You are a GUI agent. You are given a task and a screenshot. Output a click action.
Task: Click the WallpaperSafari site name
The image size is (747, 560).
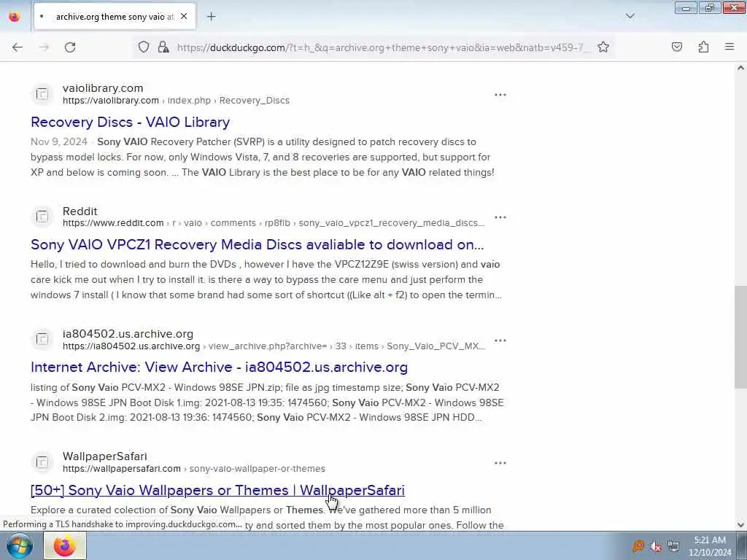point(105,456)
